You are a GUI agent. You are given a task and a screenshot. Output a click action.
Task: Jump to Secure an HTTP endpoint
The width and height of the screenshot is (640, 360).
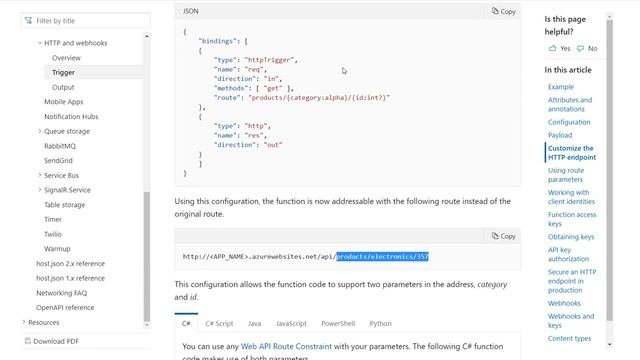(x=572, y=280)
